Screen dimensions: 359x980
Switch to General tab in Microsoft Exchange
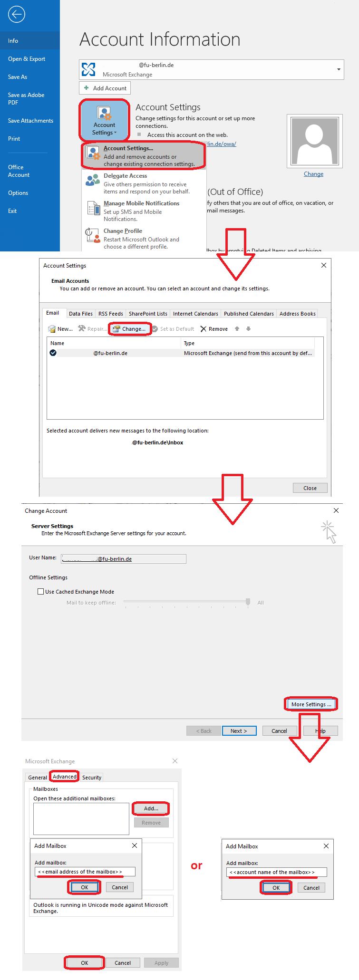(38, 778)
